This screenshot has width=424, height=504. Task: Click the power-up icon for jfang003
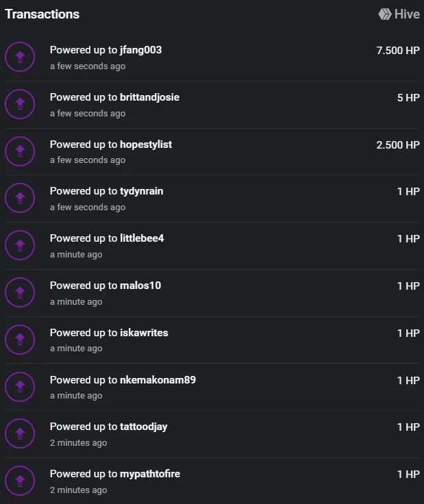[20, 57]
